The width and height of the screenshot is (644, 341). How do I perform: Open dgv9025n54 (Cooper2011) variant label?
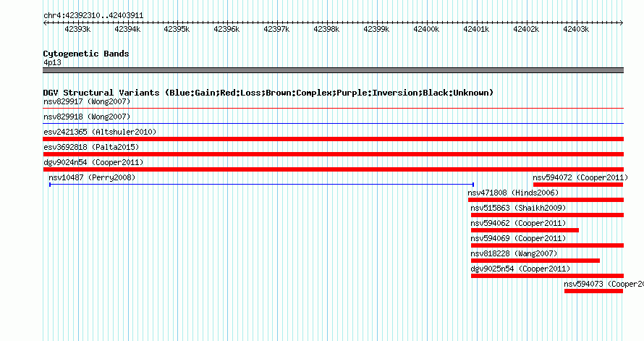click(520, 269)
